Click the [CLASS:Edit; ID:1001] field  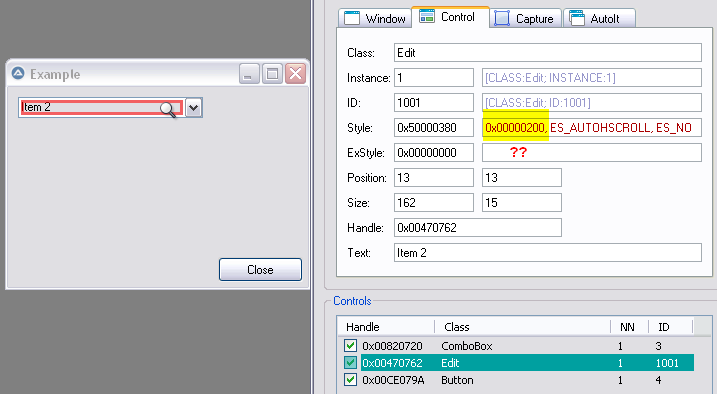tap(592, 102)
